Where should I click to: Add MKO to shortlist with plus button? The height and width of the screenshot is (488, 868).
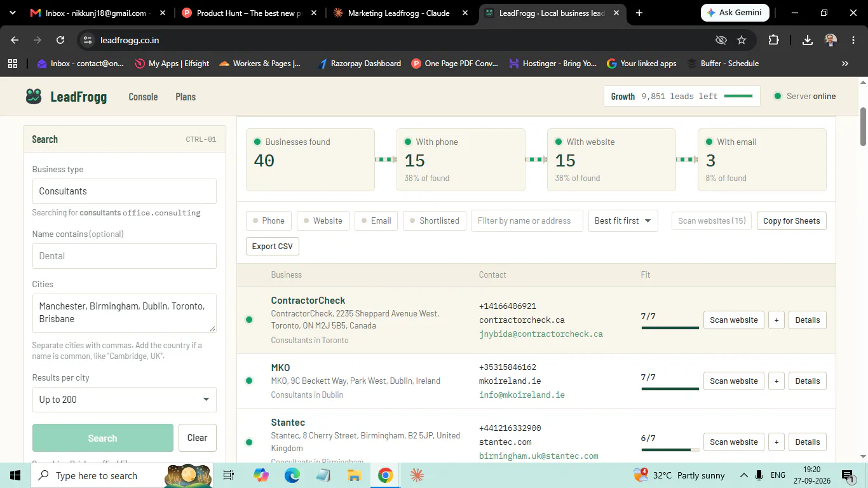tap(776, 381)
